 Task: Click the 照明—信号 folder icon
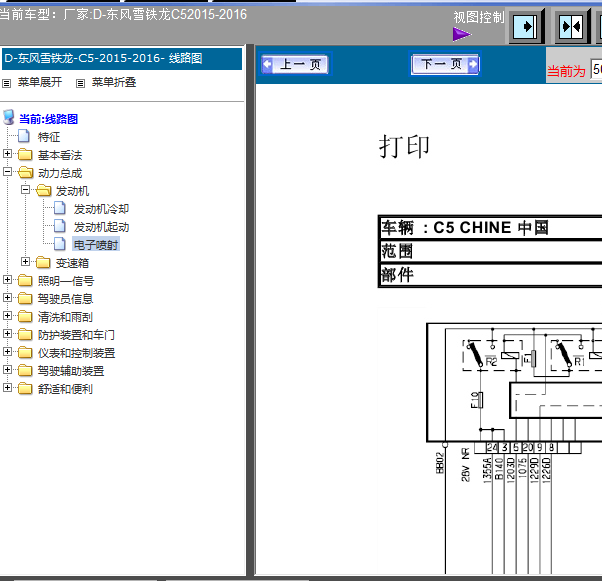point(25,280)
